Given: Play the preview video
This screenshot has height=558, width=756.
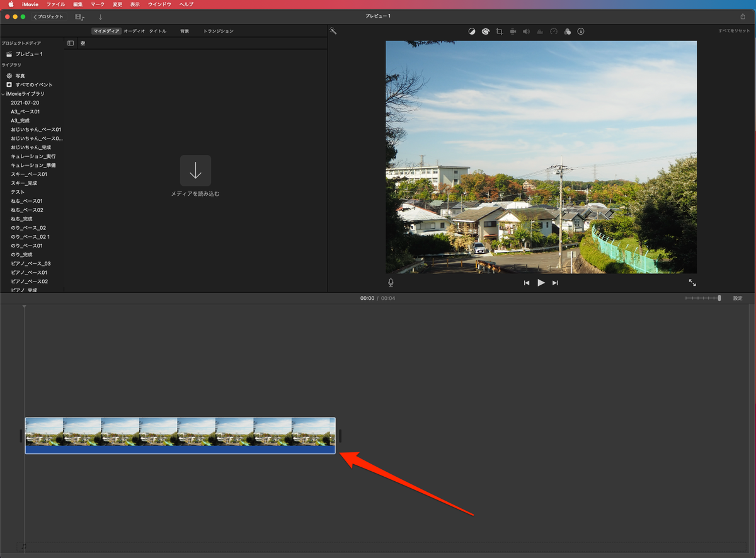Looking at the screenshot, I should [x=541, y=283].
